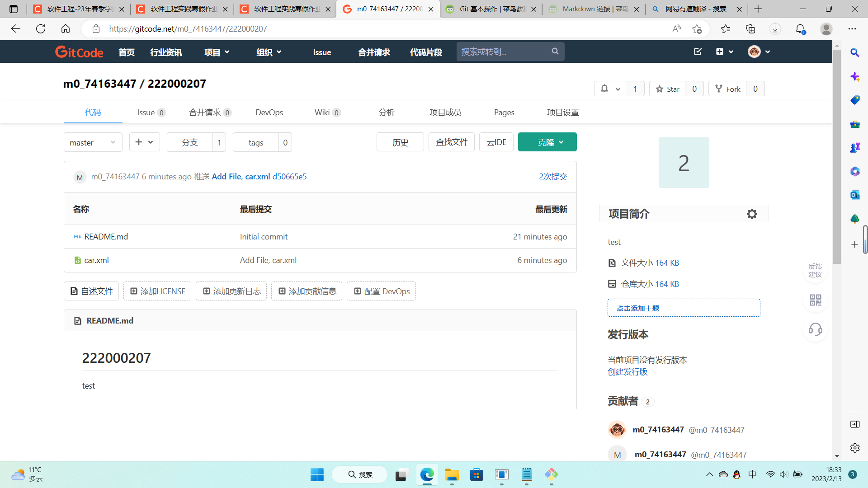
Task: Open the master branch dropdown
Action: (x=93, y=142)
